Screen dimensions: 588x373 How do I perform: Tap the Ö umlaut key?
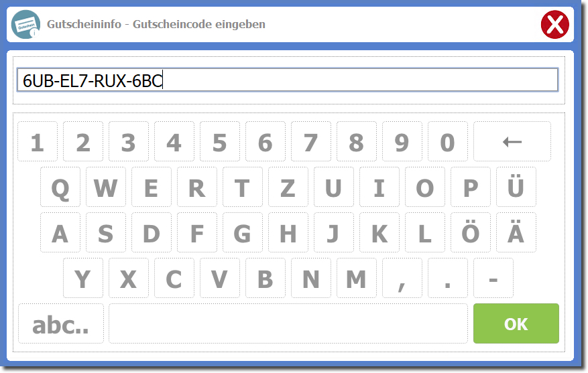(x=470, y=232)
